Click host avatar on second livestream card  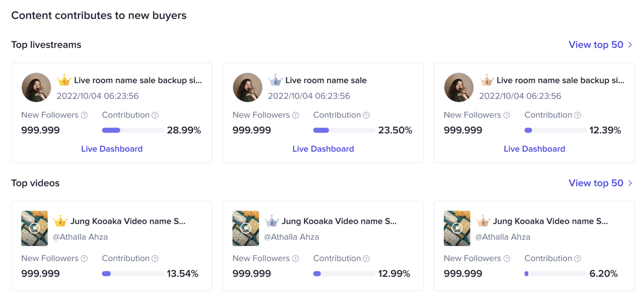pyautogui.click(x=248, y=87)
